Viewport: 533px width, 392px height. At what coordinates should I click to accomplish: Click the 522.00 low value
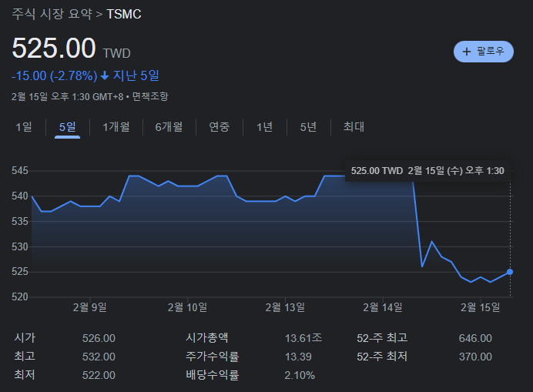pos(99,375)
